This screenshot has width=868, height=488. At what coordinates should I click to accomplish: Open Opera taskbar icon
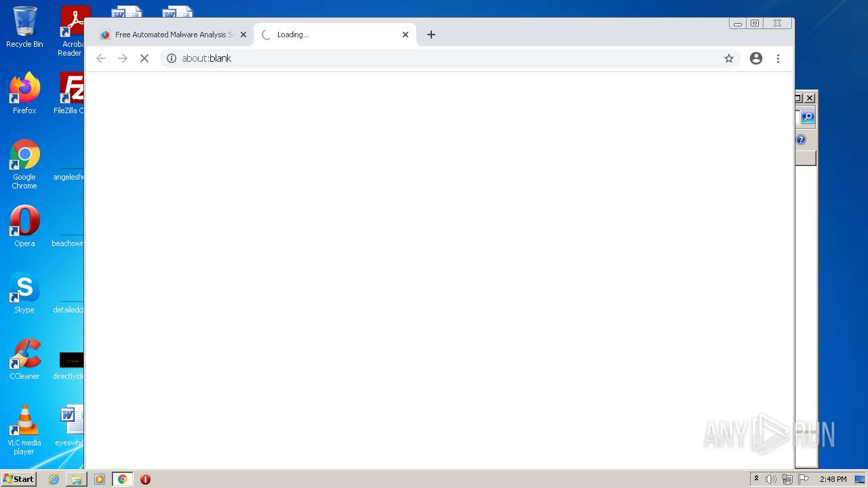click(145, 479)
